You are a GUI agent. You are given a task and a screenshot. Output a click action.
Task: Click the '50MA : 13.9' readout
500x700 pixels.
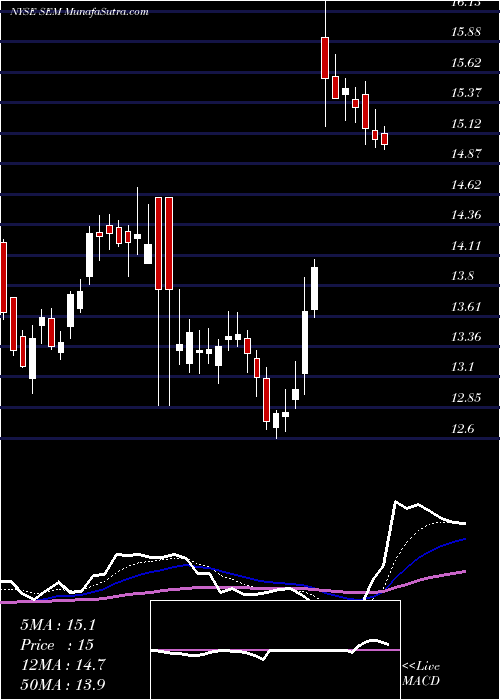coord(63,684)
